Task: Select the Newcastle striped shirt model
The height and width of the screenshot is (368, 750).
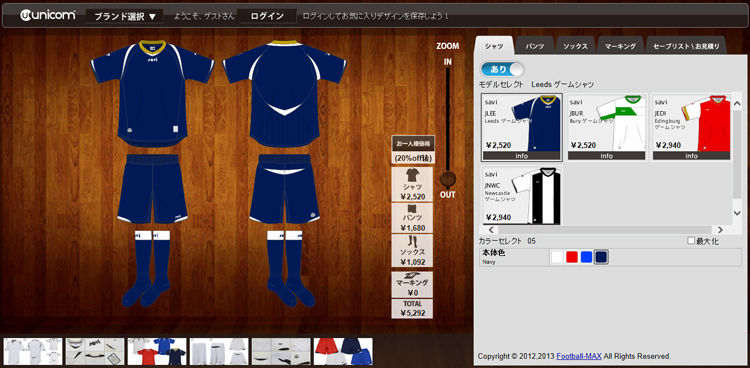Action: [522, 195]
